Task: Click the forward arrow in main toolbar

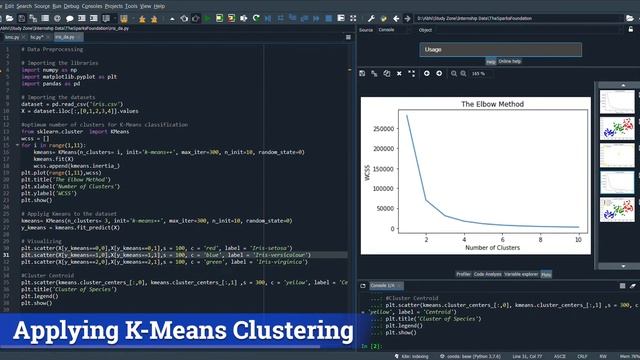Action: click(x=407, y=18)
